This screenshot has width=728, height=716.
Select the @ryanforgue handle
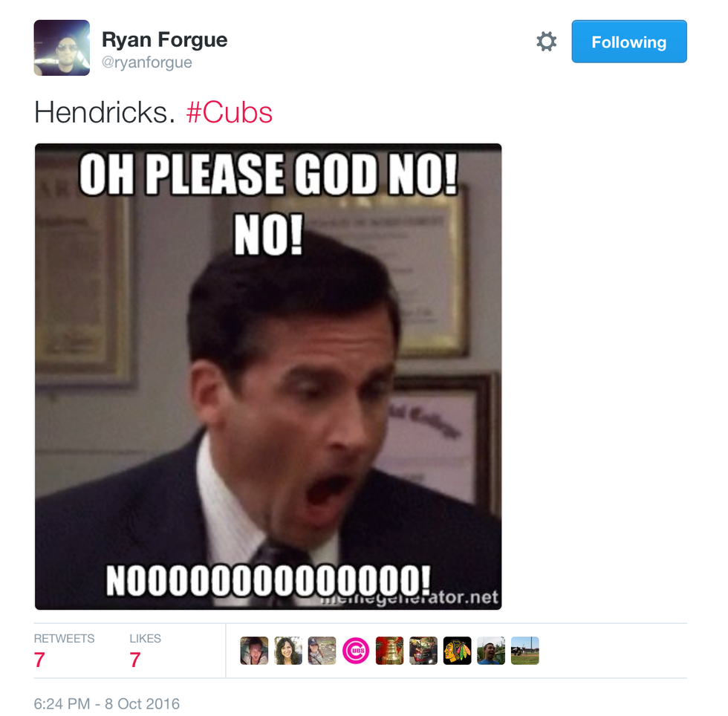[x=147, y=62]
